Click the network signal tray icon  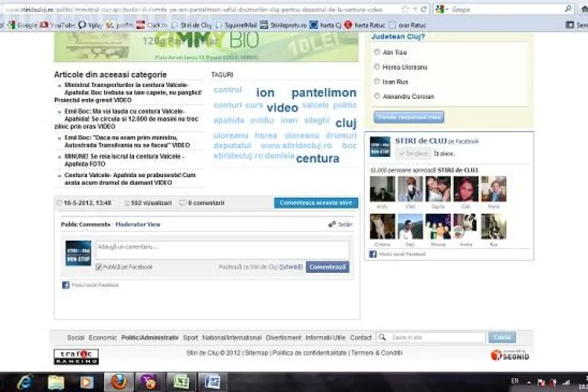[565, 383]
